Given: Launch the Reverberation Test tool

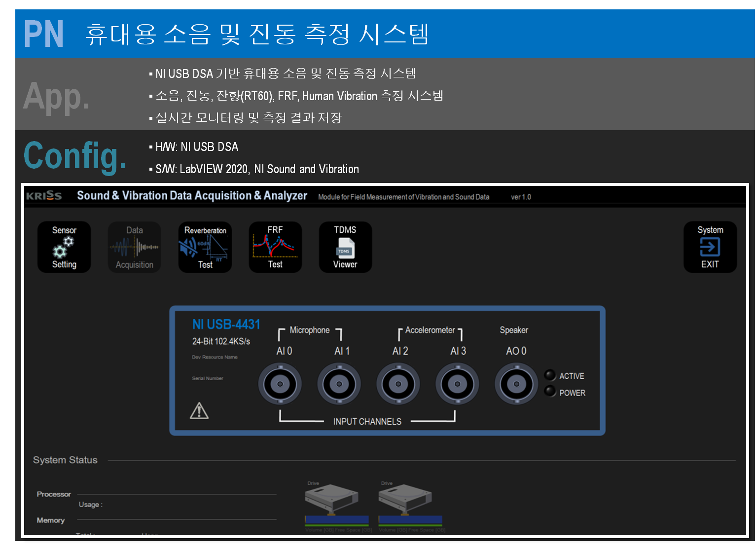Looking at the screenshot, I should tap(205, 247).
